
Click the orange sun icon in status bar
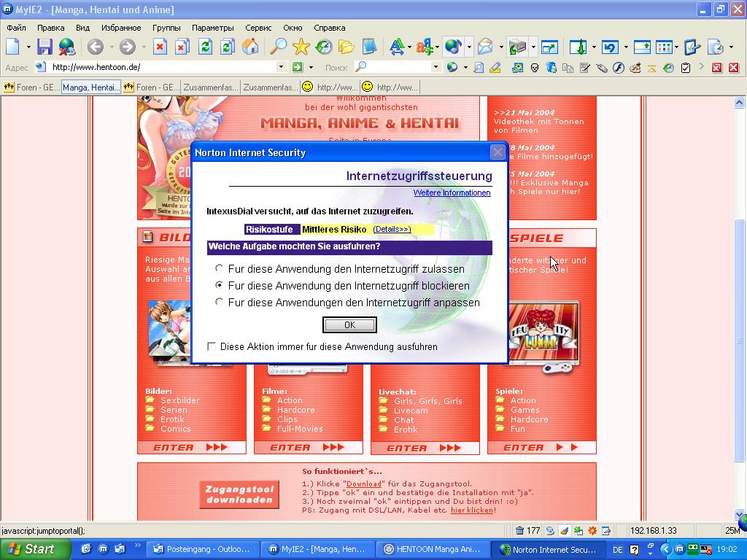coord(592,531)
